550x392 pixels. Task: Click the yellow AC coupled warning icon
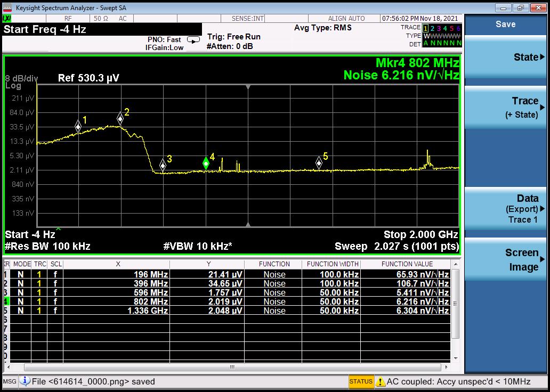tap(381, 381)
